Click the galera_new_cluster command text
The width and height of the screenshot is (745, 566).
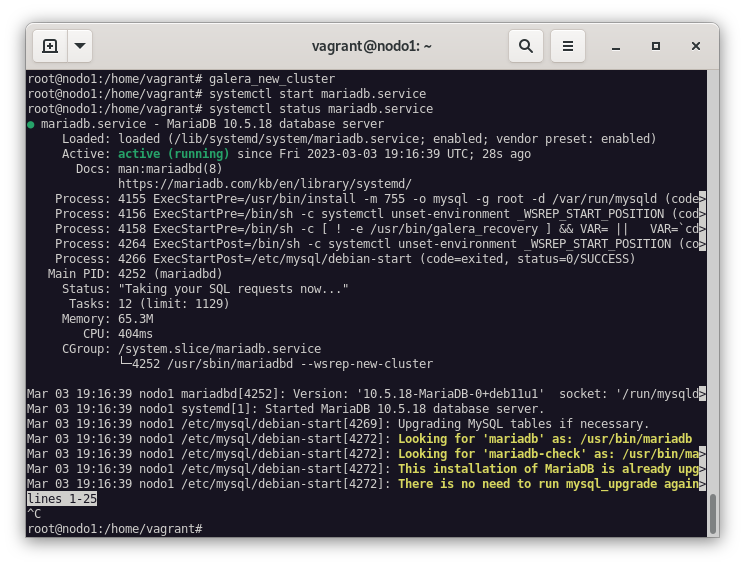[272, 78]
